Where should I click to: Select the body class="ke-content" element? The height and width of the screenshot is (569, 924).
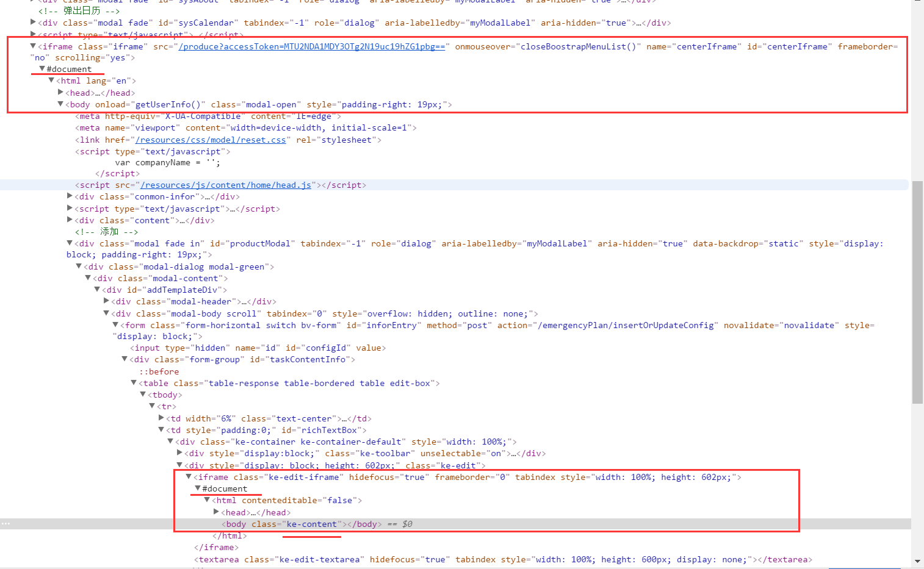[x=301, y=524]
